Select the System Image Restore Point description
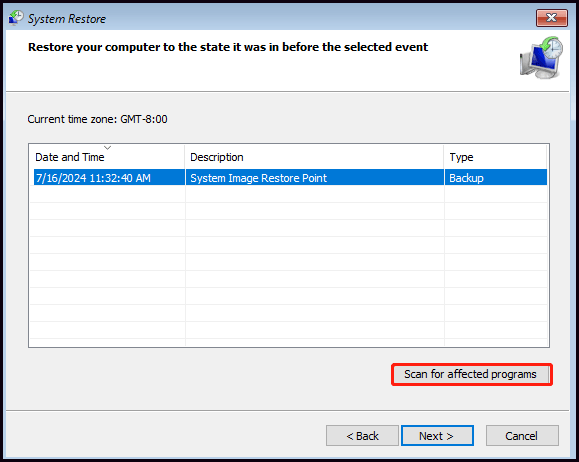 (x=315, y=178)
